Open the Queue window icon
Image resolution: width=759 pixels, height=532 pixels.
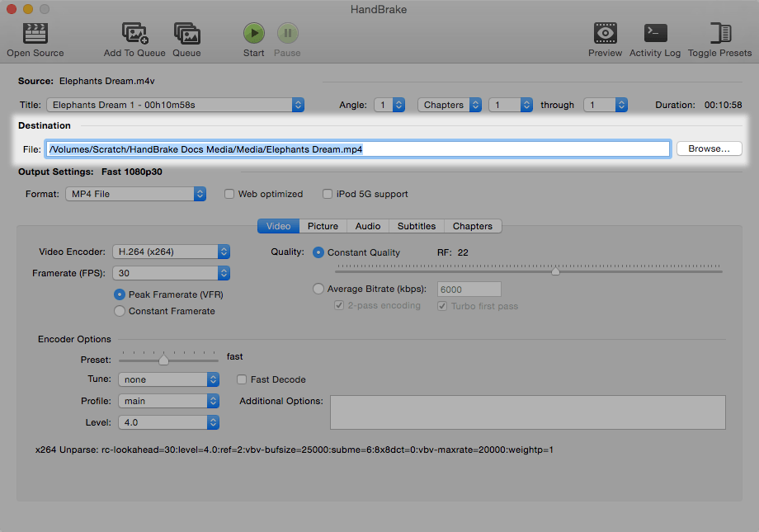click(186, 34)
